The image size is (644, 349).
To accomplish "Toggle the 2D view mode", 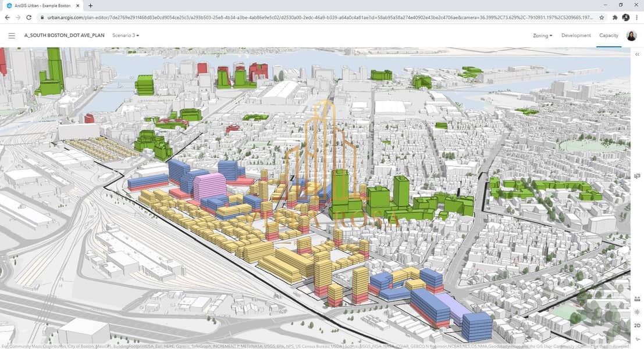I will [637, 326].
